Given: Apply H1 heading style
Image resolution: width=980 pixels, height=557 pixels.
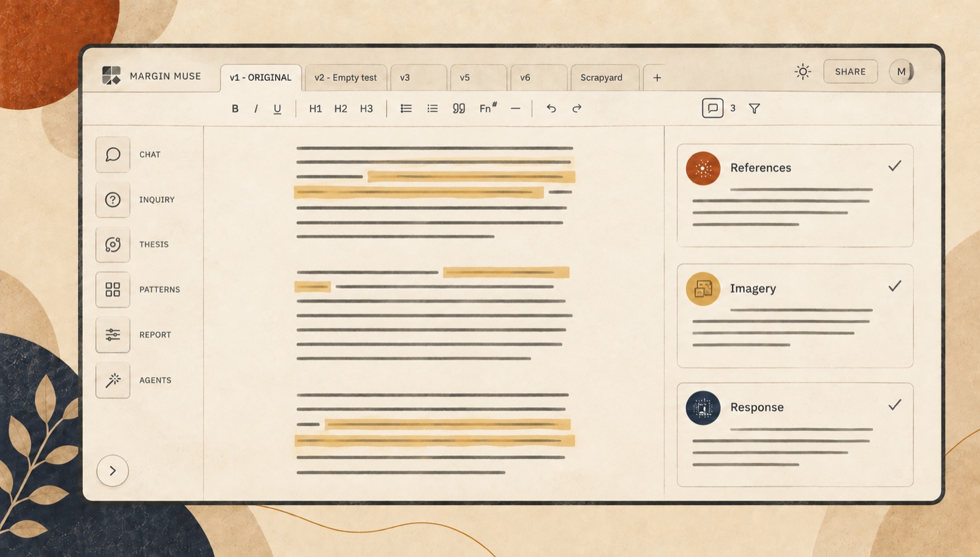Looking at the screenshot, I should (x=315, y=108).
